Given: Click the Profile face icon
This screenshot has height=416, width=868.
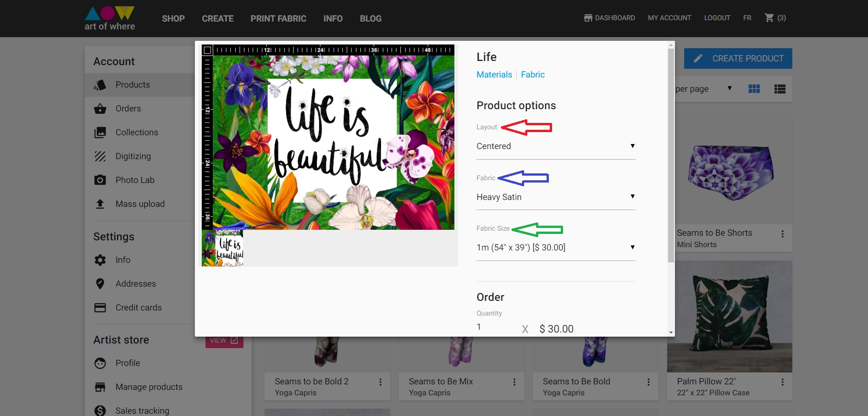Looking at the screenshot, I should pyautogui.click(x=100, y=363).
